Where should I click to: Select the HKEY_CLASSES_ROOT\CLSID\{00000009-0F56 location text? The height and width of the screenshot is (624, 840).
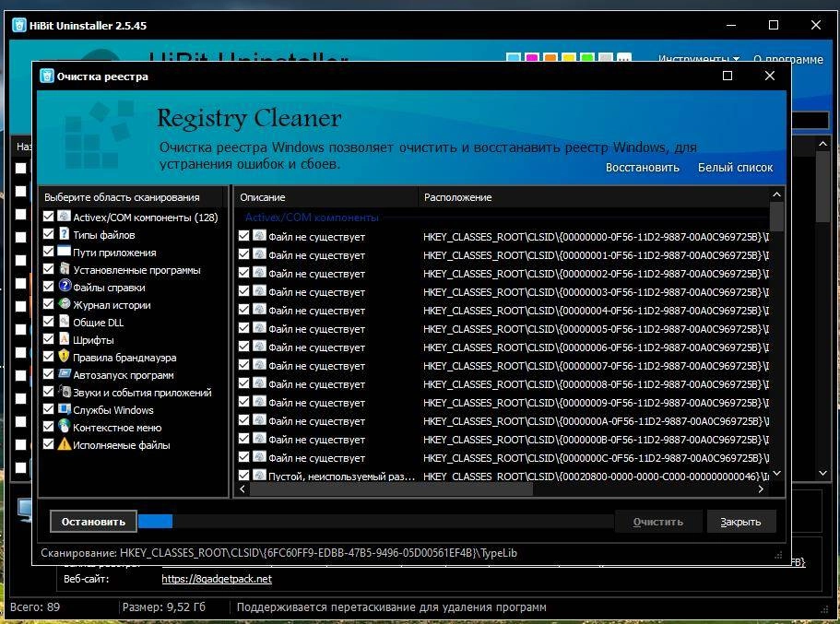pos(596,403)
